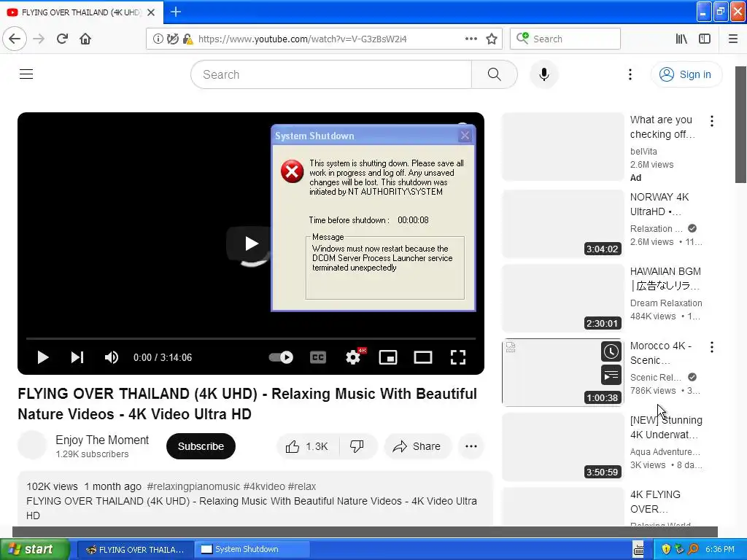The height and width of the screenshot is (560, 747).
Task: Open the browser home page icon
Action: point(85,39)
